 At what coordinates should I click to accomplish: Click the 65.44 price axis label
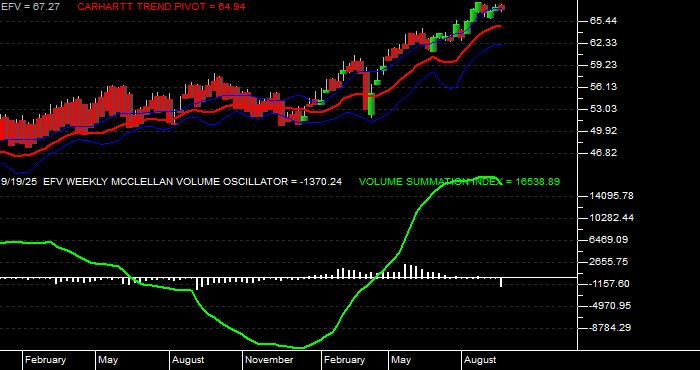click(x=603, y=21)
